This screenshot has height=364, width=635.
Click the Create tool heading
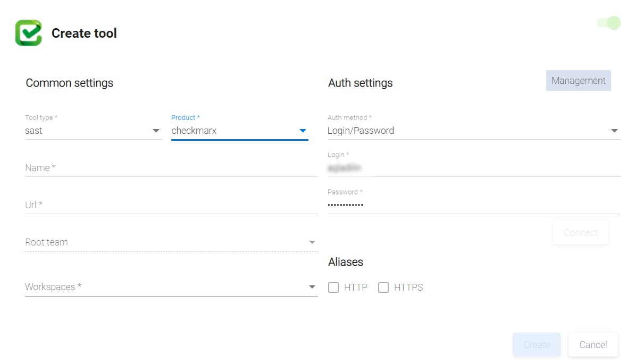coord(84,33)
